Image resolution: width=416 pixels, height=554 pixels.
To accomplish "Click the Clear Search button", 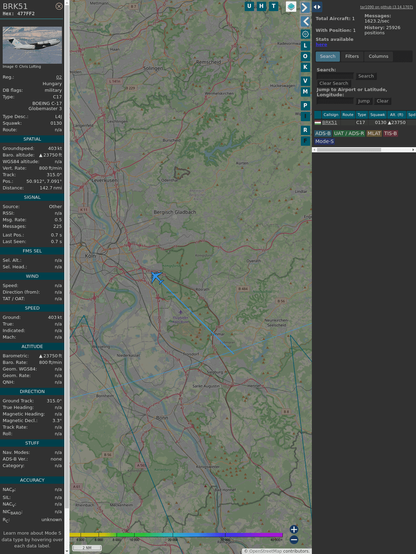I will (334, 83).
